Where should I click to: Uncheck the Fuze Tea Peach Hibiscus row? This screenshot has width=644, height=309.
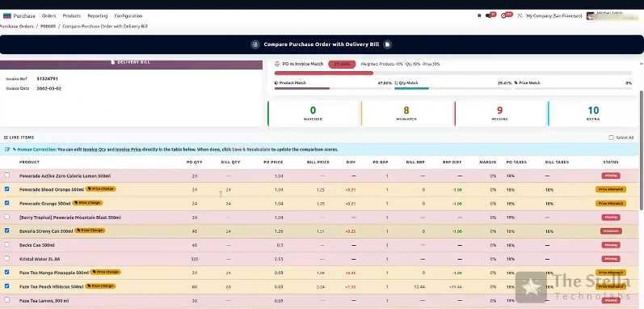(7, 286)
